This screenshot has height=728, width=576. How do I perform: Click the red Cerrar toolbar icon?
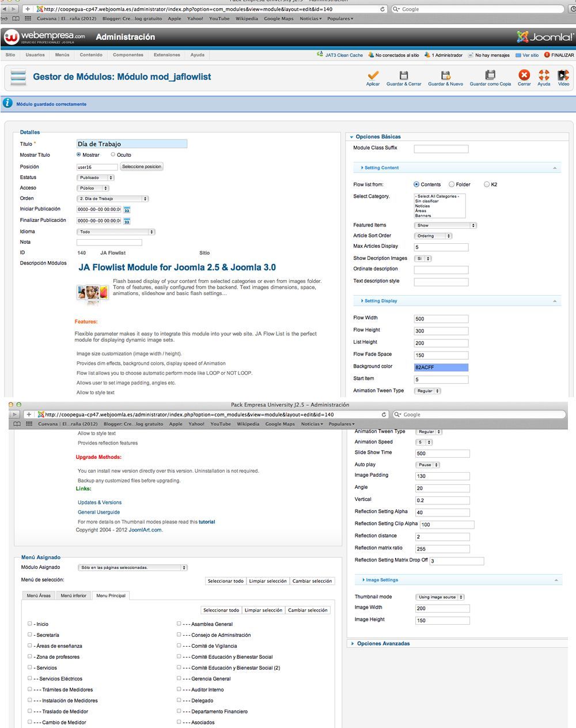click(x=524, y=75)
